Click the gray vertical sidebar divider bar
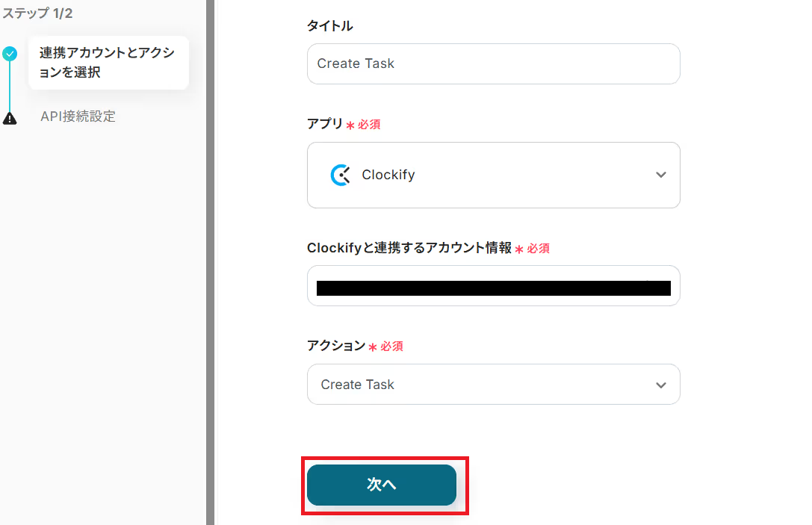This screenshot has width=812, height=525. point(210,261)
